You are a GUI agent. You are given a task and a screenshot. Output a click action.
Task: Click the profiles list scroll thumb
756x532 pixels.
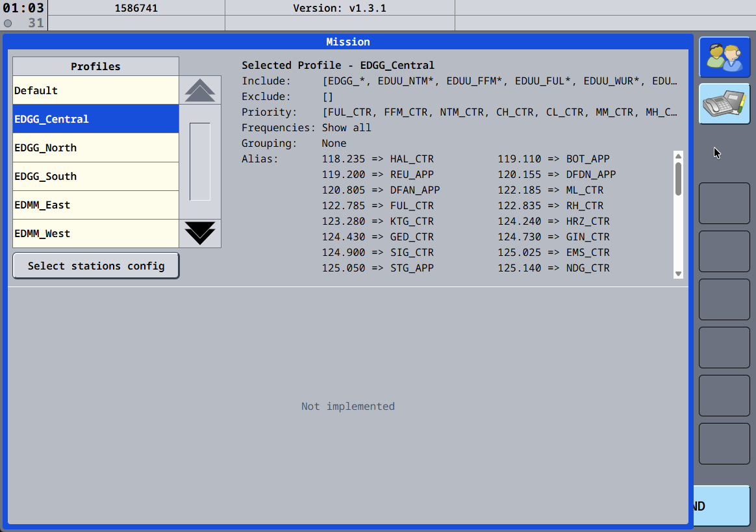200,162
